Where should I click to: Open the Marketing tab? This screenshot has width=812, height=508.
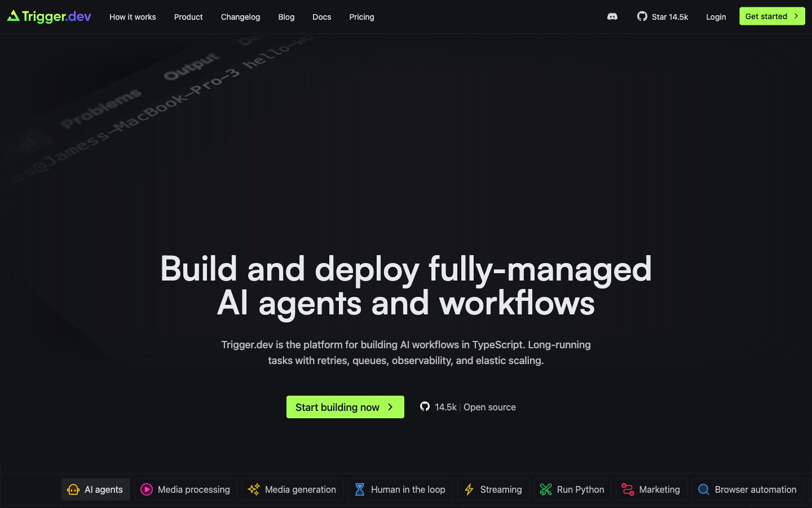[652, 489]
